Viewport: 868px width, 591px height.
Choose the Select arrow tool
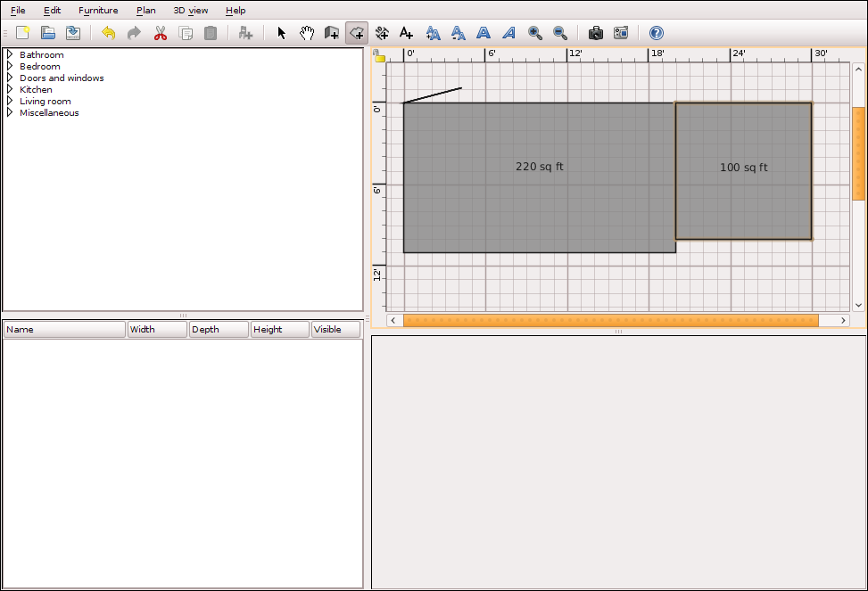point(281,33)
